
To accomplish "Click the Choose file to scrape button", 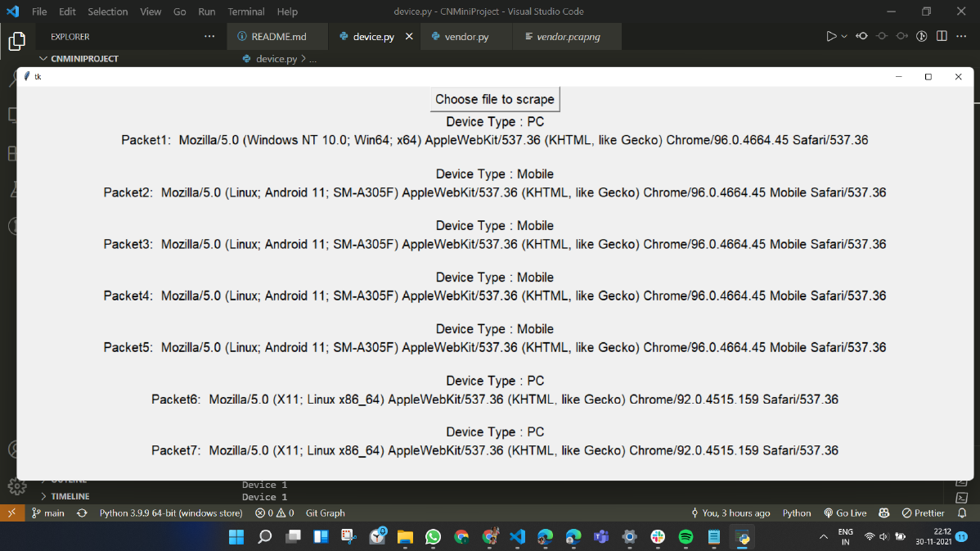I will click(494, 98).
